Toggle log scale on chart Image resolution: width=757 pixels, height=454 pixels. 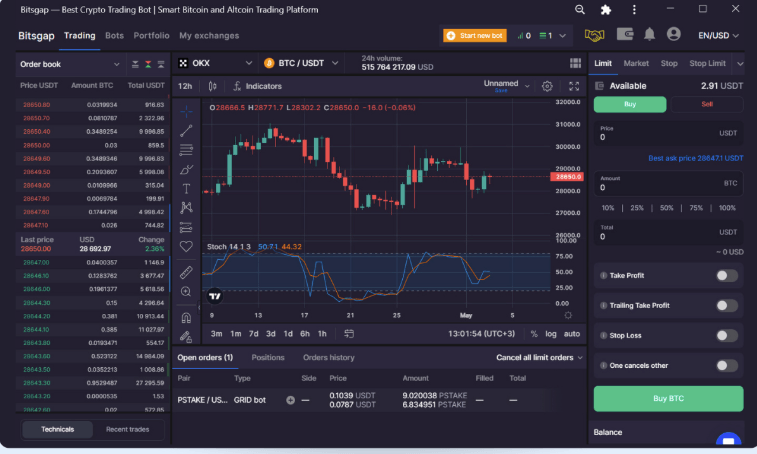point(551,334)
